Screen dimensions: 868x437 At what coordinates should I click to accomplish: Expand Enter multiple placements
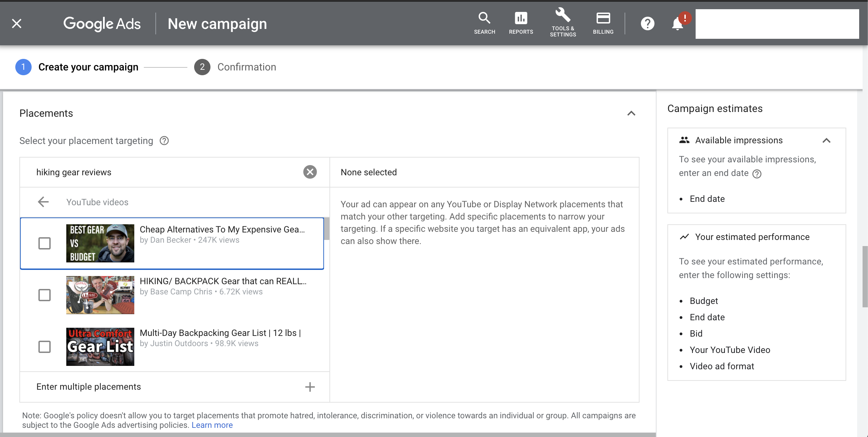click(x=310, y=387)
